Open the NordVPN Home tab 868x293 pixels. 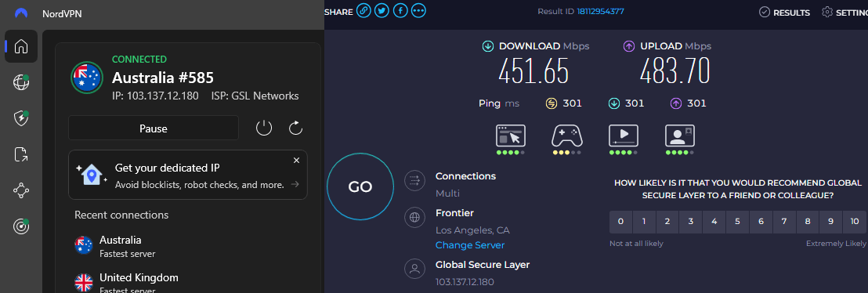coord(21,46)
